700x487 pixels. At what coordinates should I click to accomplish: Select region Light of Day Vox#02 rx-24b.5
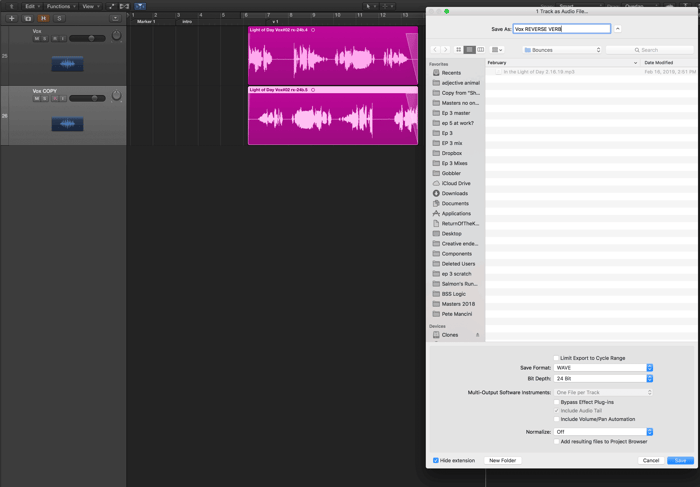tap(333, 116)
